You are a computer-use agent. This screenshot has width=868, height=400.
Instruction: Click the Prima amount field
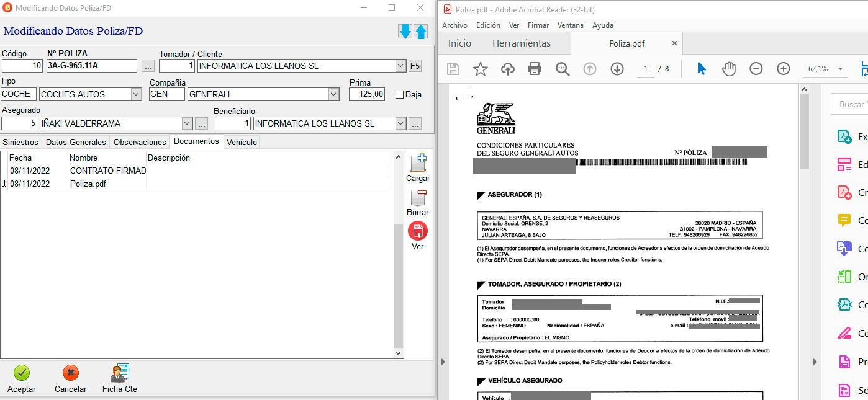click(367, 94)
